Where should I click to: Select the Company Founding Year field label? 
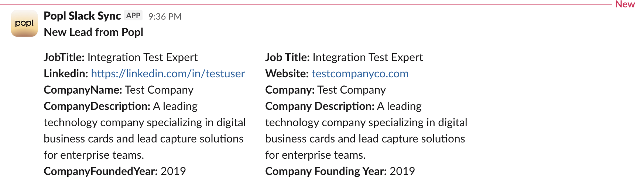point(326,171)
